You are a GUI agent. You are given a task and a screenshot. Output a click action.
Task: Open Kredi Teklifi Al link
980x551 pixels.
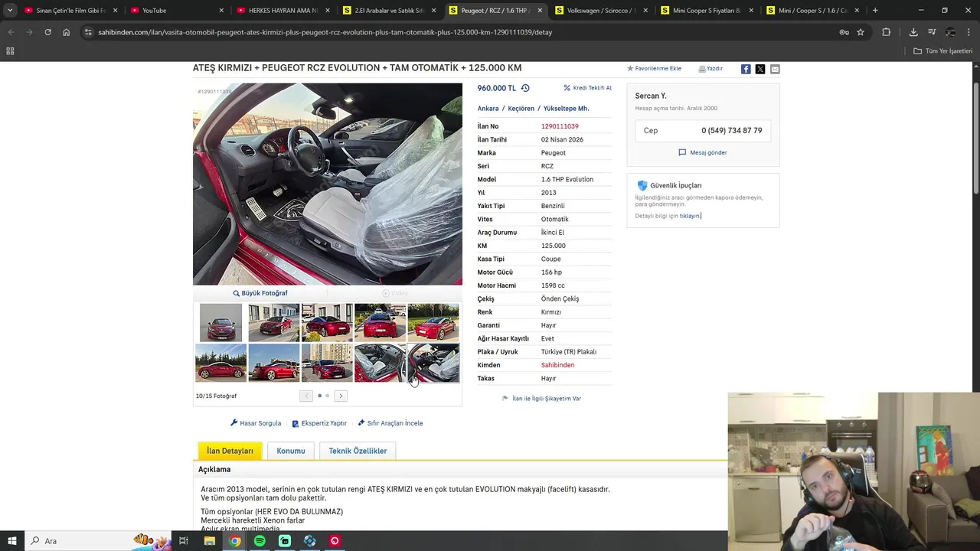[x=588, y=88]
